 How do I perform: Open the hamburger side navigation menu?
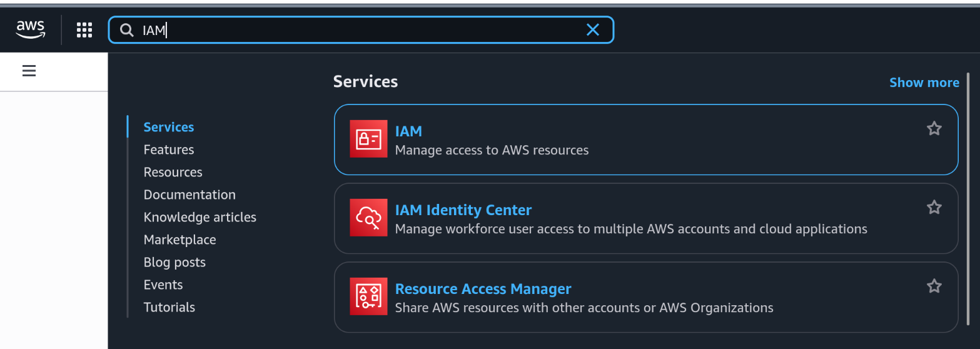pyautogui.click(x=29, y=71)
